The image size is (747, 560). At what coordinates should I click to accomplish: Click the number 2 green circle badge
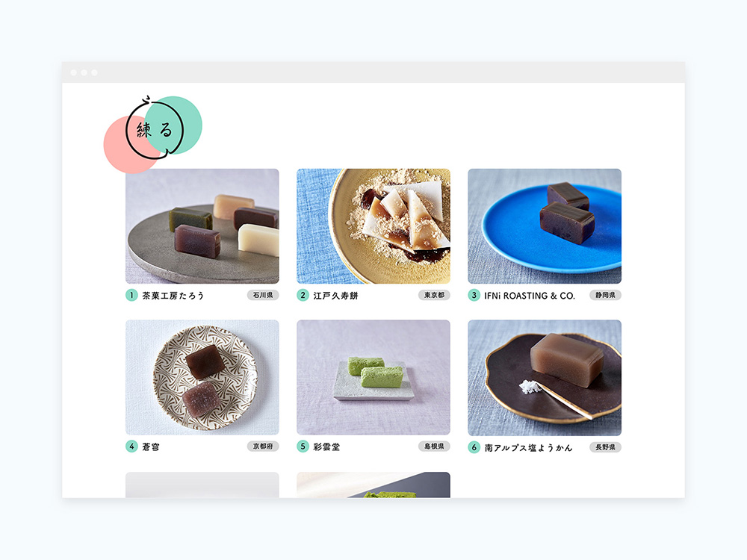click(x=303, y=295)
